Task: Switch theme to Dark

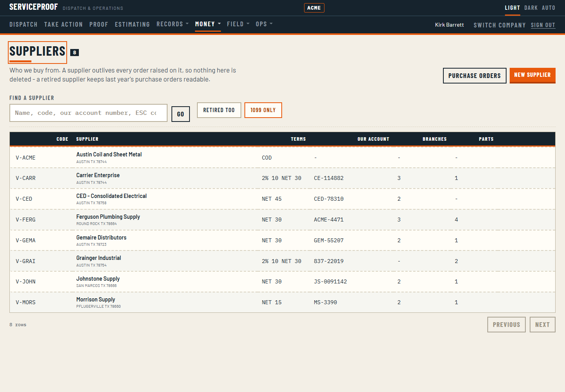Action: [x=531, y=8]
